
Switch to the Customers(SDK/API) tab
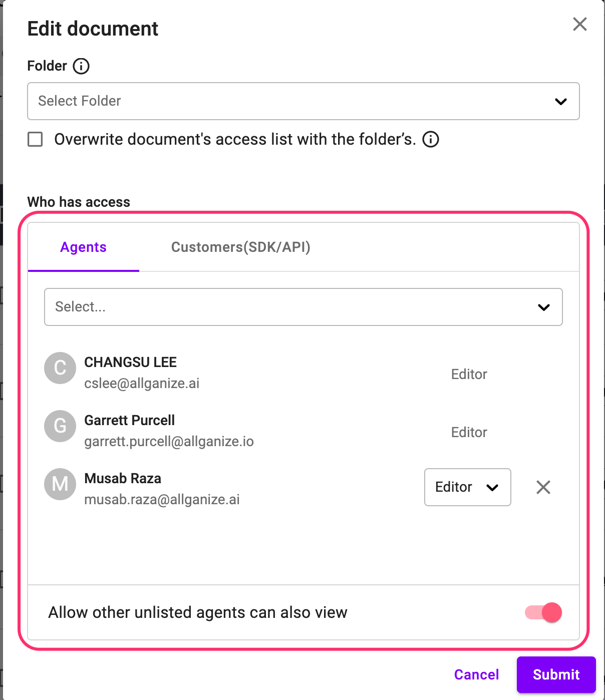point(241,247)
